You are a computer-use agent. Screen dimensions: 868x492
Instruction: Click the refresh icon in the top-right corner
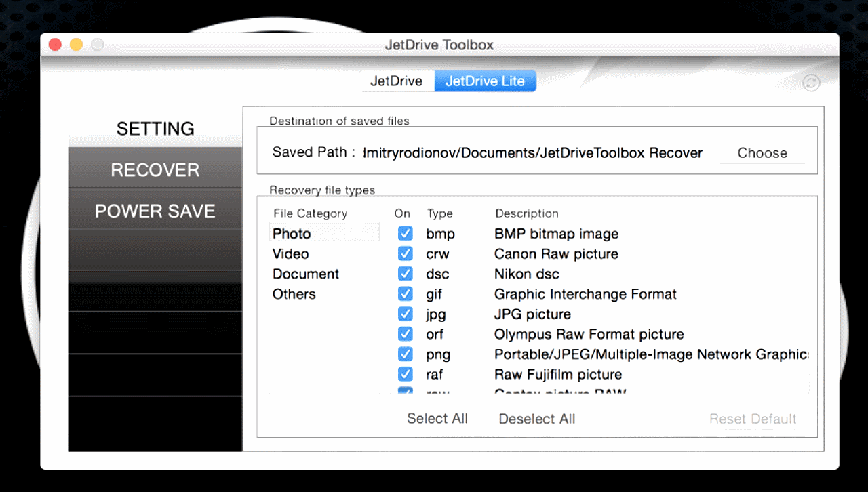(812, 83)
